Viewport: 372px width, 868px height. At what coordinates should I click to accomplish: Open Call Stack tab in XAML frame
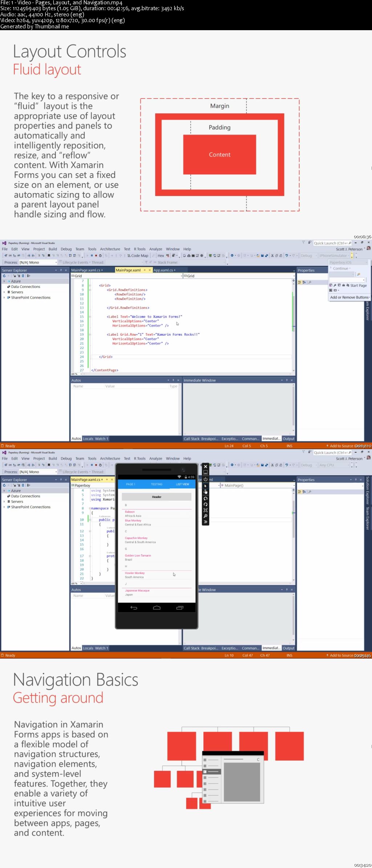click(x=191, y=439)
